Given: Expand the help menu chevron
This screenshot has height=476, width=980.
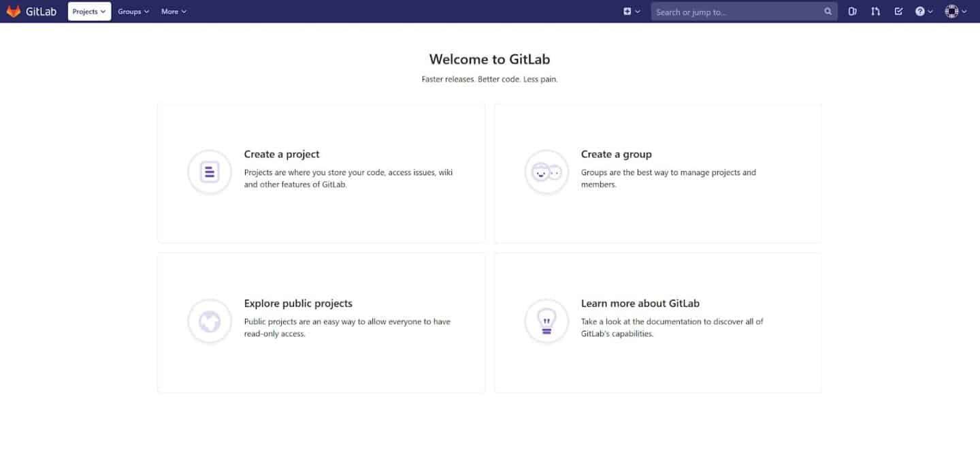Looking at the screenshot, I should pyautogui.click(x=929, y=12).
